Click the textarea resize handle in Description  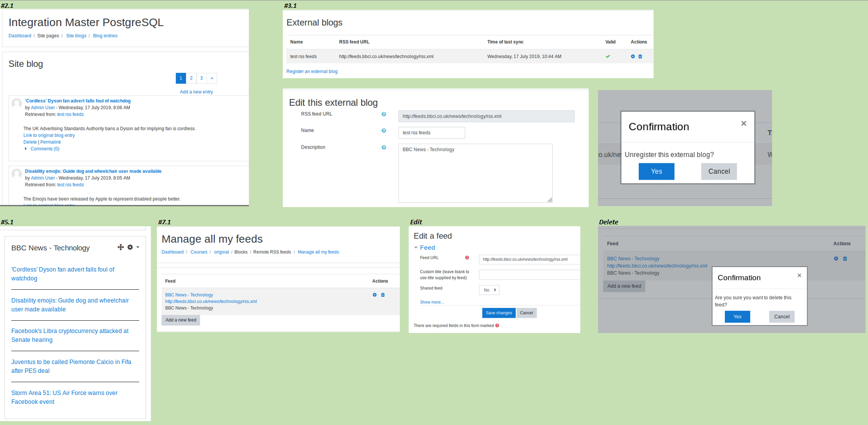click(550, 200)
